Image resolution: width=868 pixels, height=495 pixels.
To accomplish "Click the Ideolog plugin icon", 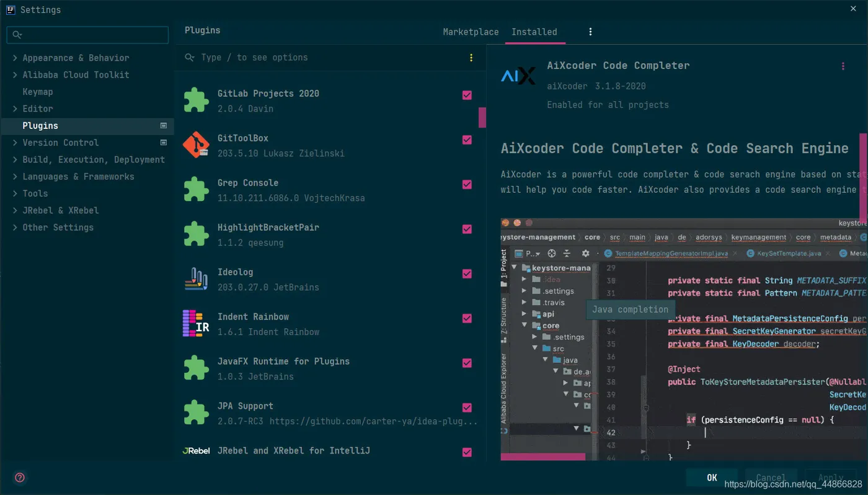I will (x=196, y=279).
